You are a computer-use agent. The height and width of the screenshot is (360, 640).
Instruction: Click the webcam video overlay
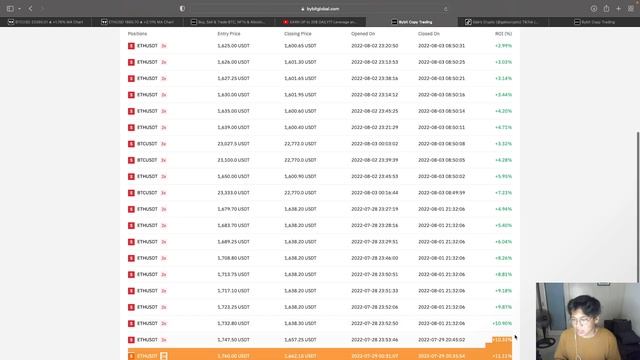pos(588,321)
